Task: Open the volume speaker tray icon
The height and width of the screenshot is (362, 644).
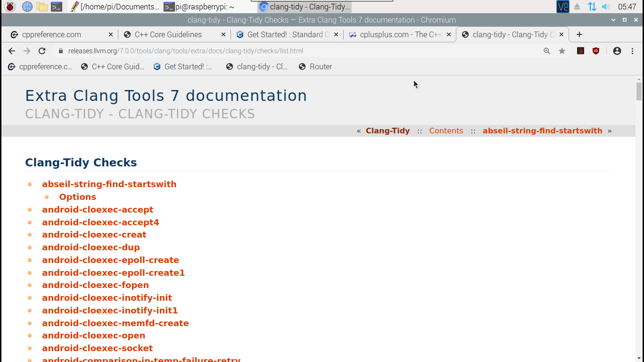Action: tap(606, 7)
